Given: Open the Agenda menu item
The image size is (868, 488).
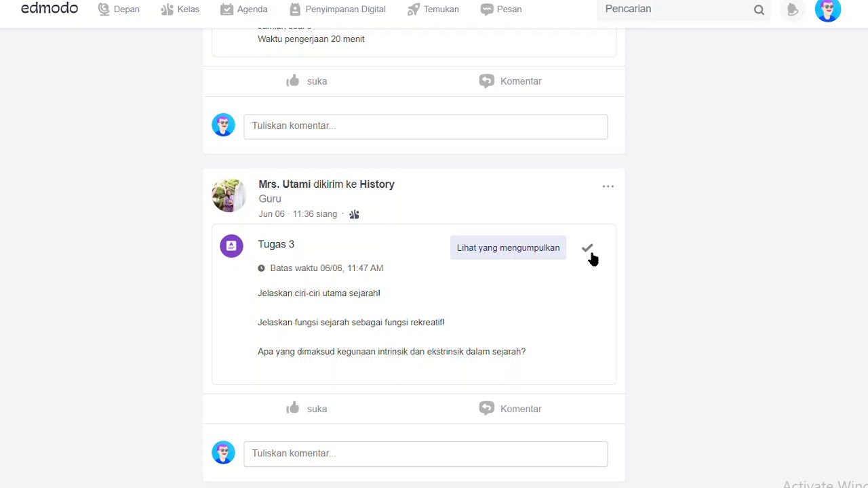Looking at the screenshot, I should (244, 9).
